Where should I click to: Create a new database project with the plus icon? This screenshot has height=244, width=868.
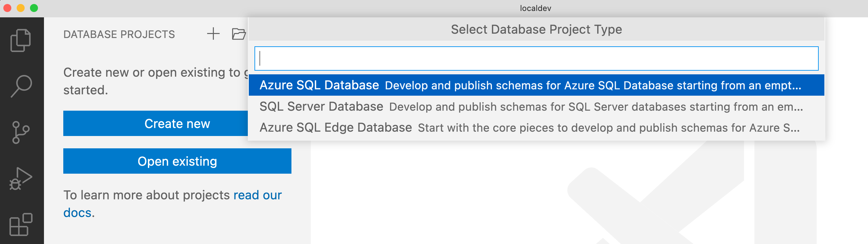point(213,34)
